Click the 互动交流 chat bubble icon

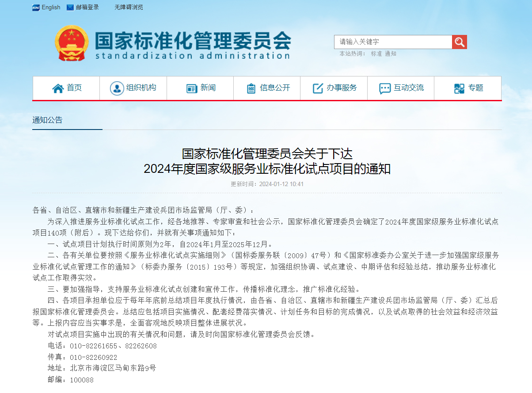(384, 88)
